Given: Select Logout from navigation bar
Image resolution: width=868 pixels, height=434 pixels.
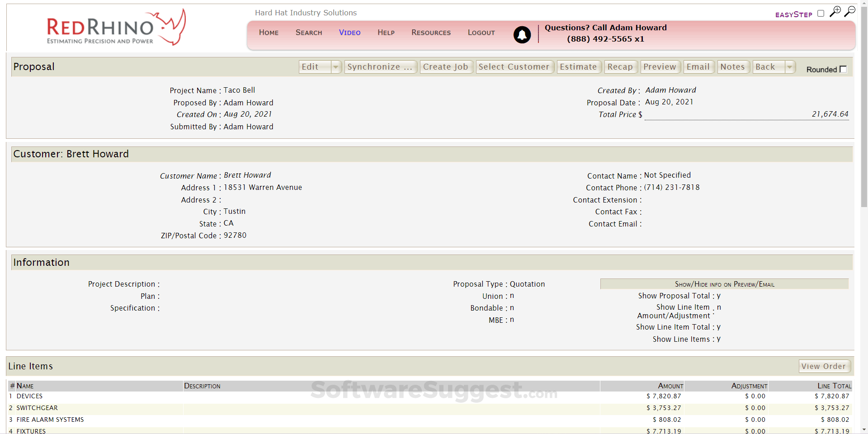Looking at the screenshot, I should coord(481,33).
